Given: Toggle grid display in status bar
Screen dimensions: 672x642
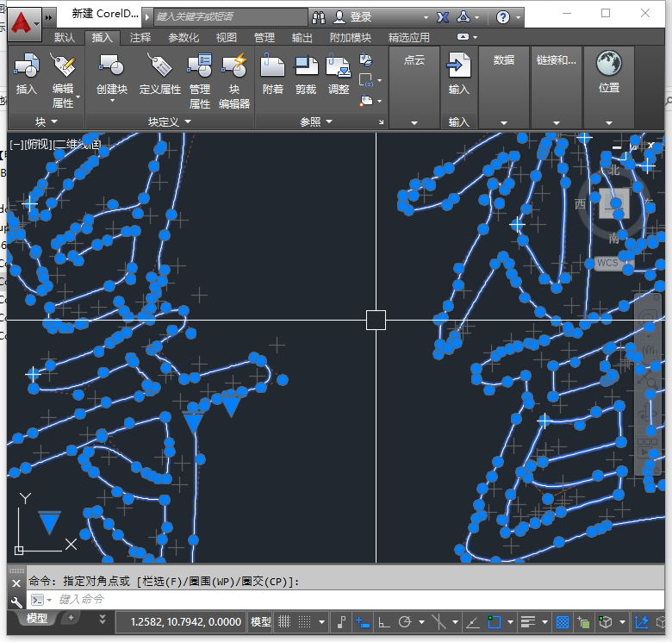Looking at the screenshot, I should pyautogui.click(x=284, y=622).
